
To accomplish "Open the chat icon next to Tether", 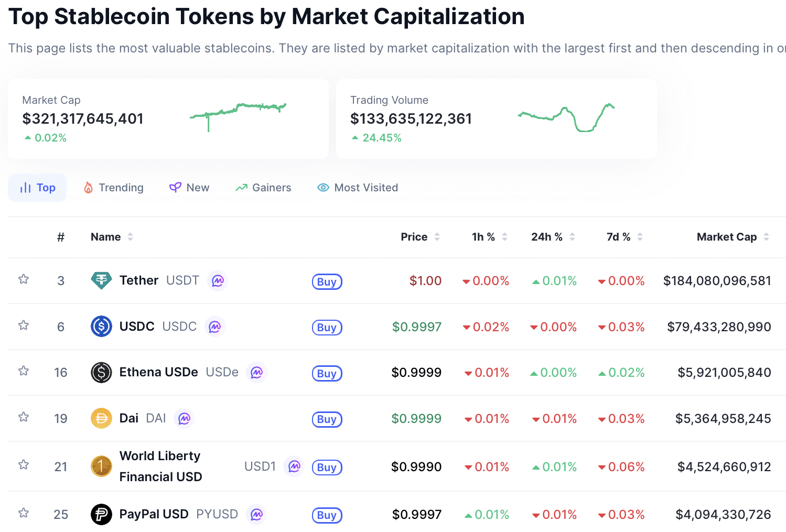I will pyautogui.click(x=218, y=280).
